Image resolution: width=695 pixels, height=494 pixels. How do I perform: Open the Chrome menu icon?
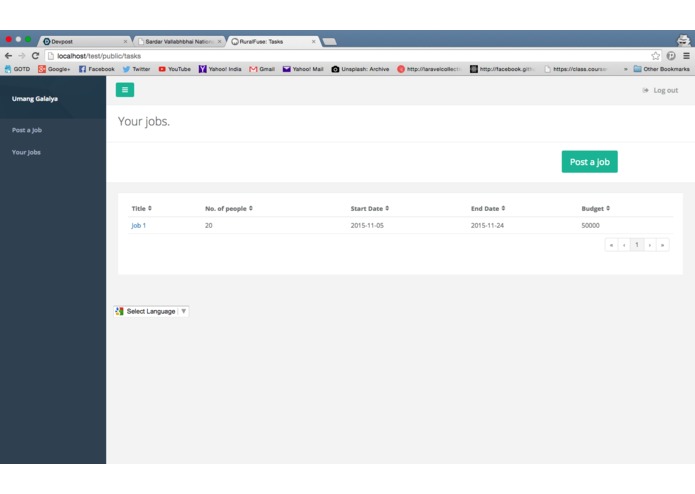[x=686, y=56]
